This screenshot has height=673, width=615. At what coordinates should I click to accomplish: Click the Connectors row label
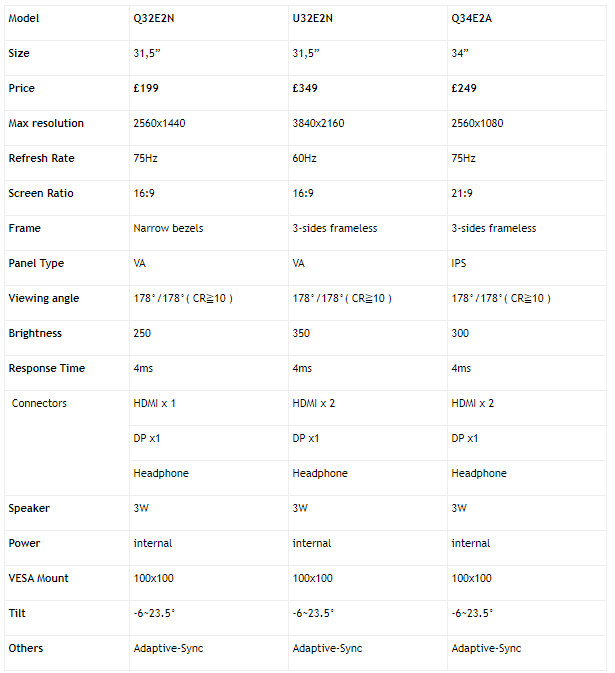[x=39, y=403]
